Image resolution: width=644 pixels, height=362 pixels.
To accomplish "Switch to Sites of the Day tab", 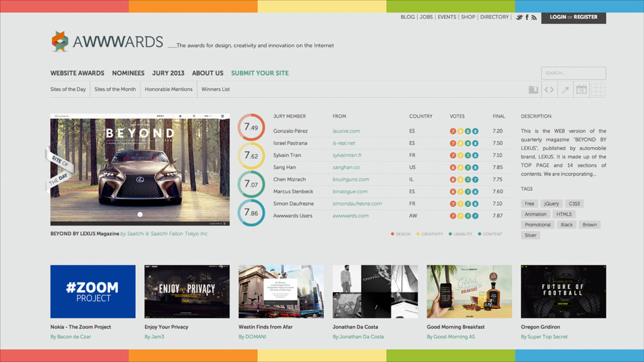I will coord(68,89).
